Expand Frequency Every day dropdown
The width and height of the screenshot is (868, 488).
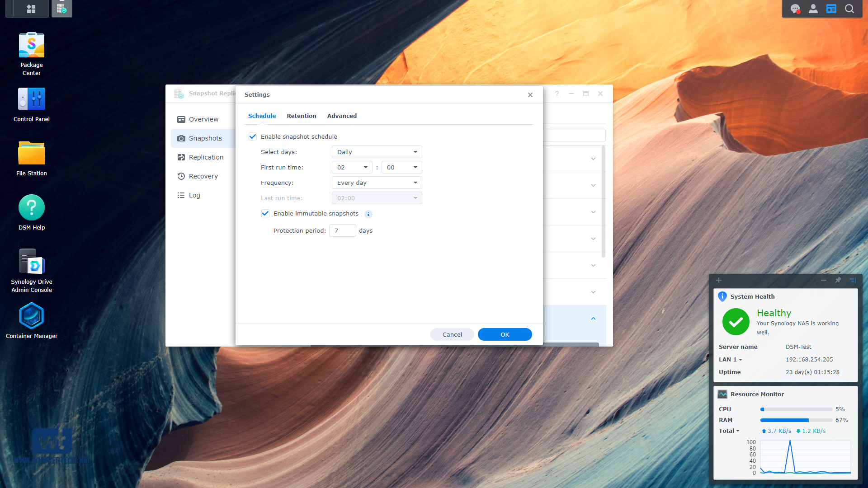click(x=377, y=183)
